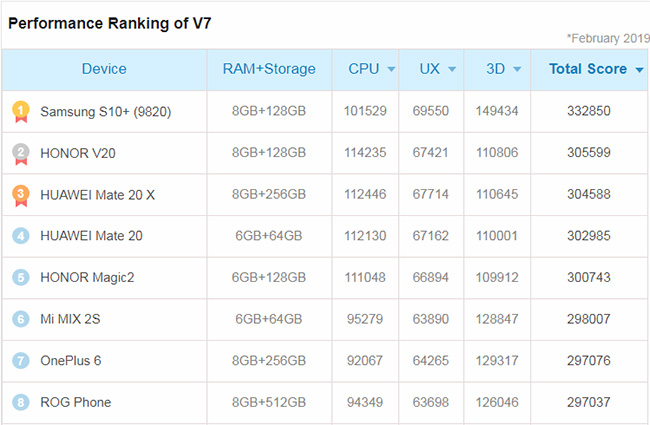
Task: Click the rank 4 badge icon
Action: (21, 236)
